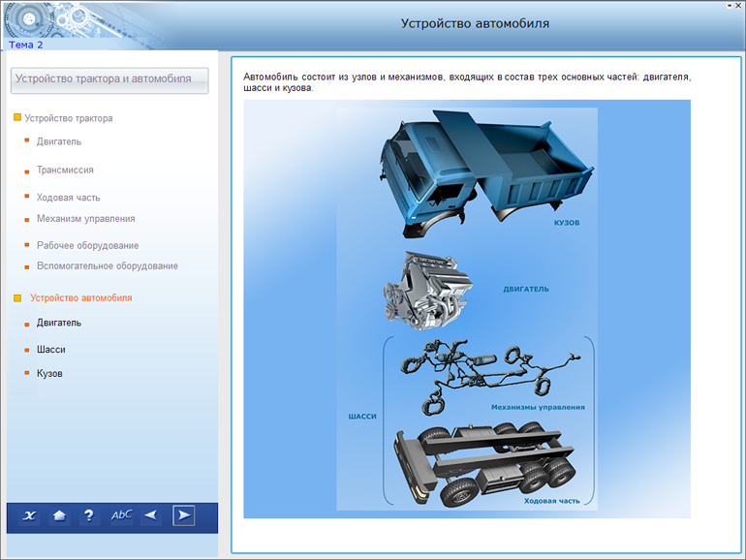Screen dimensions: 746x560
Task: Open tractor 'Двигатель' topic under Устройство трактора
Action: click(59, 141)
